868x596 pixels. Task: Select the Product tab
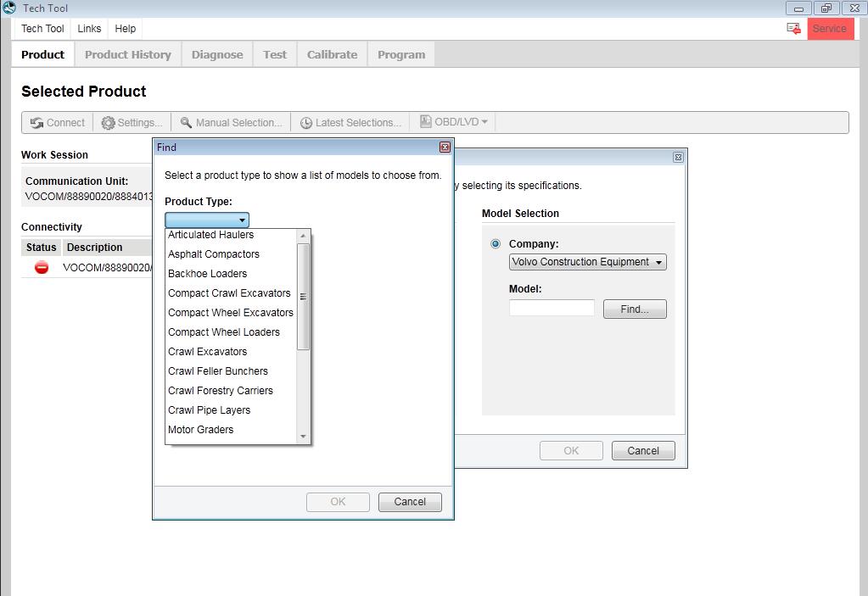[42, 55]
